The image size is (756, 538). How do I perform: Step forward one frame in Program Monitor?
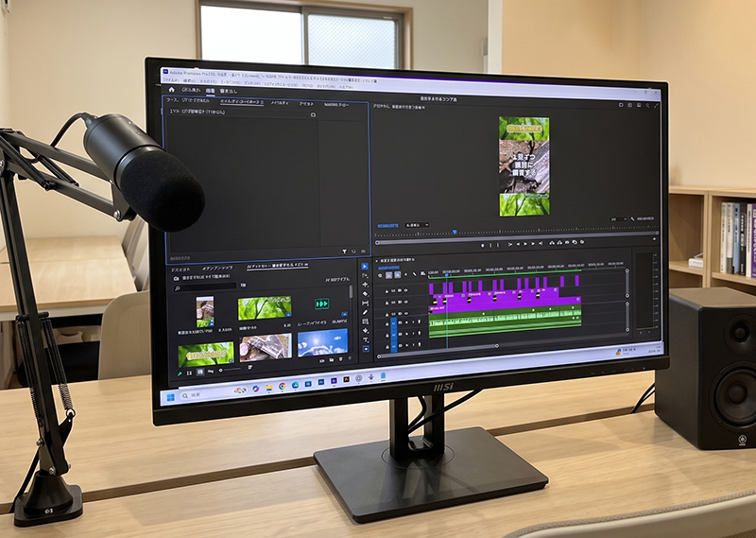(533, 244)
